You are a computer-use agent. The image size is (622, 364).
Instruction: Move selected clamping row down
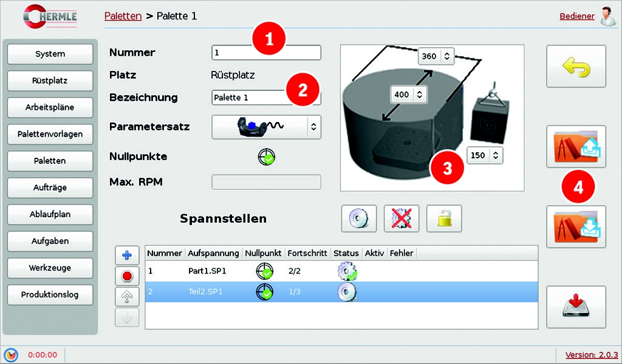(127, 317)
